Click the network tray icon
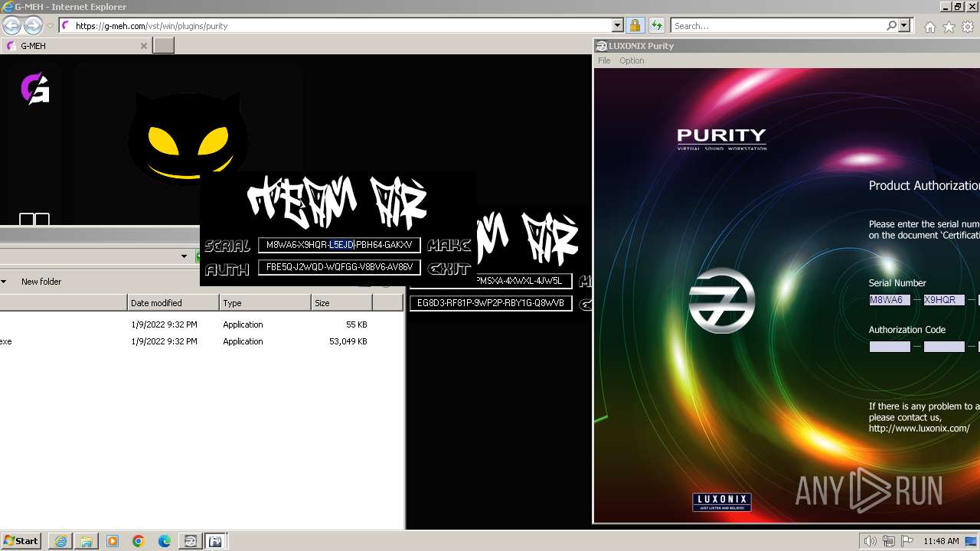Screen dimensions: 980x551 click(888, 541)
